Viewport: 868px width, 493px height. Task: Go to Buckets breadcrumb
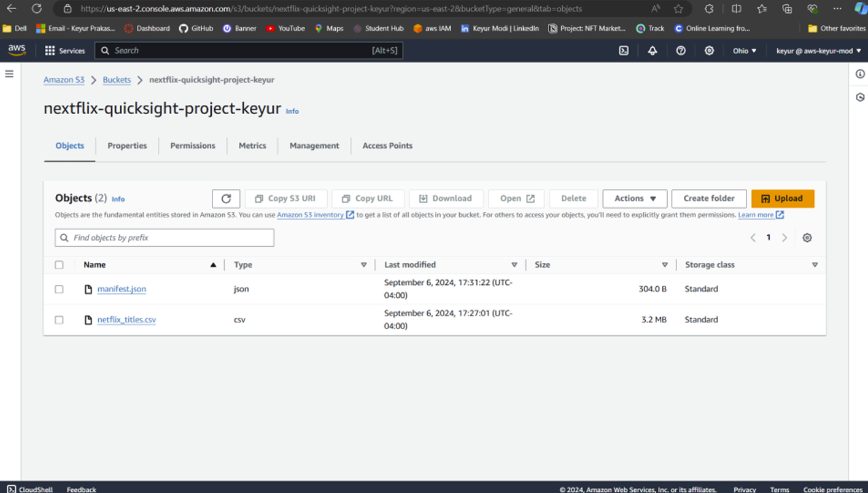tap(117, 80)
